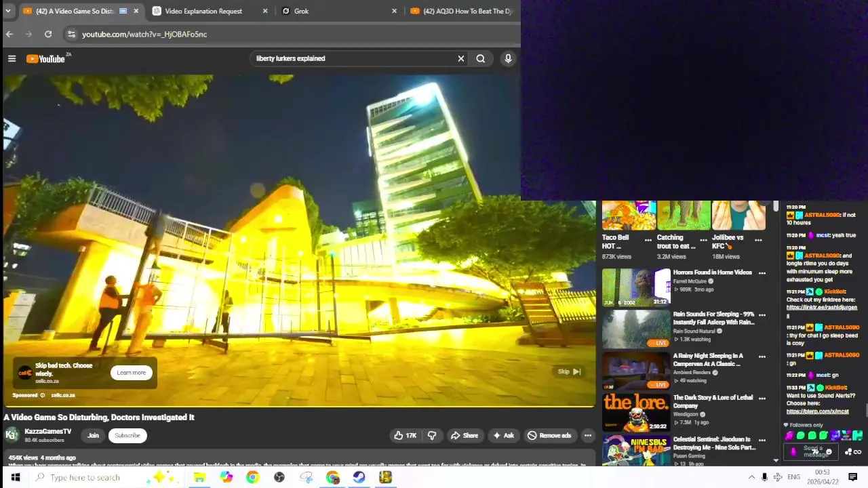
Task: Open Rain Sounds For Sleeping live thumbnail
Action: [636, 329]
